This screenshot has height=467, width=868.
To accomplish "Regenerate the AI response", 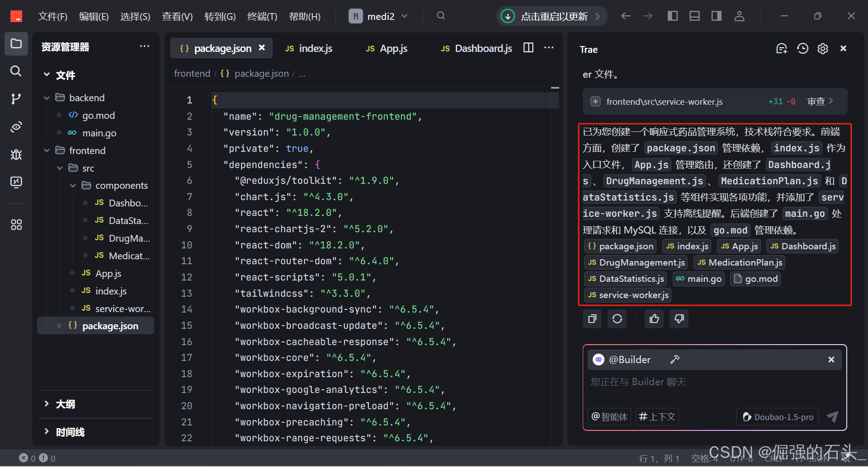I will coord(617,319).
